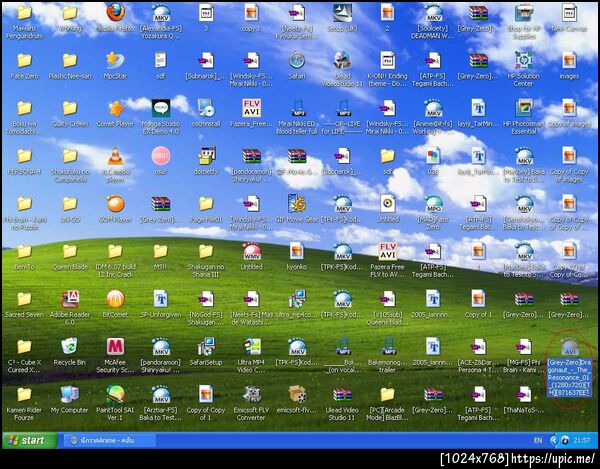Image resolution: width=600 pixels, height=469 pixels.
Task: Select the [MAD]Fate Zero MPG file
Action: 433,204
